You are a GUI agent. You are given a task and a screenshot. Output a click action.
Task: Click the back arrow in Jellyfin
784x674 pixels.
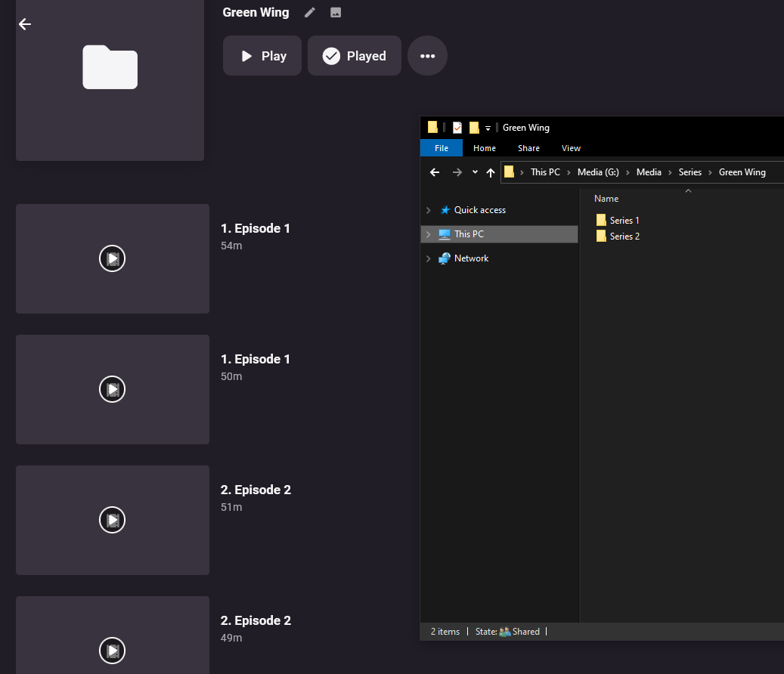(25, 24)
